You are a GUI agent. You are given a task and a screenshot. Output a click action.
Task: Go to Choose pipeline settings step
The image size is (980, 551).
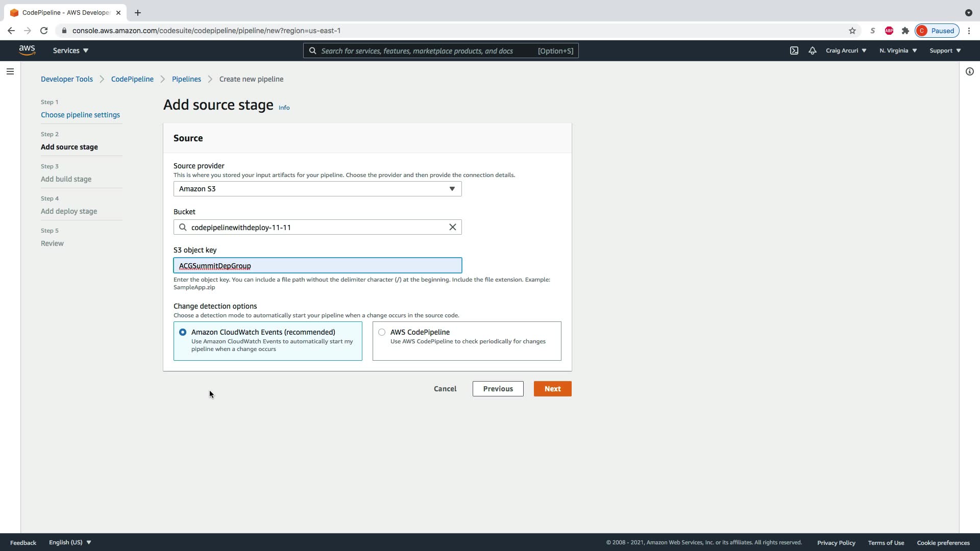[80, 115]
